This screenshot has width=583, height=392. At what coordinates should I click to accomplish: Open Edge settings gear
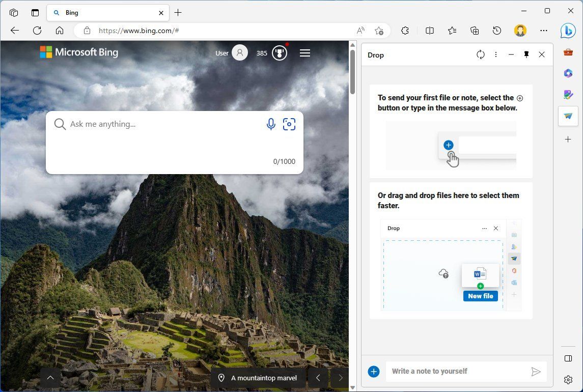568,380
